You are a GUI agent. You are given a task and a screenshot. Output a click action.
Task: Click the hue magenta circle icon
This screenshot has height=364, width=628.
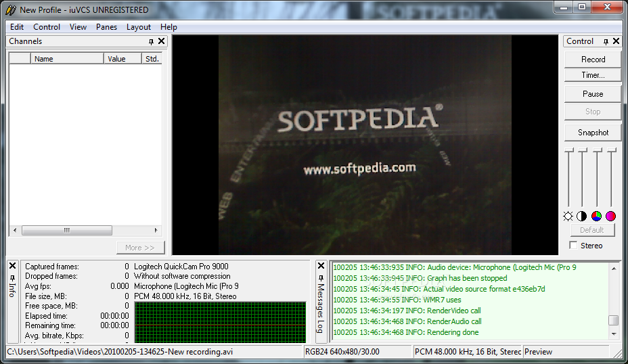[611, 217]
